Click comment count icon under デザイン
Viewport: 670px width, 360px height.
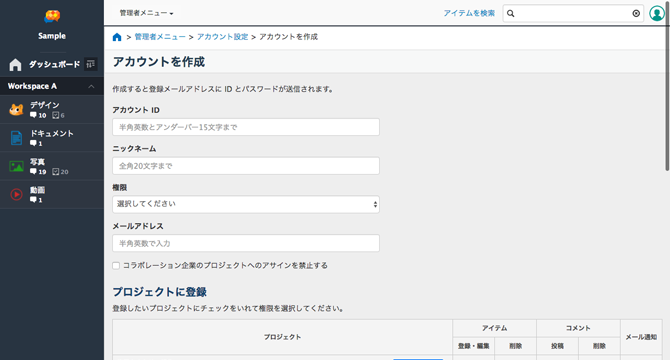pos(33,115)
